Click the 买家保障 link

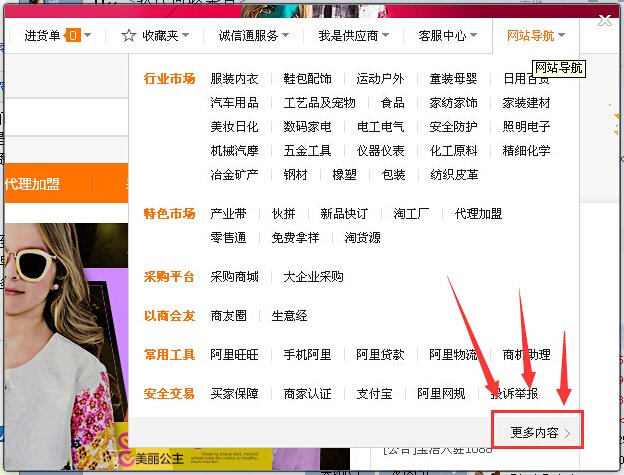pos(234,394)
